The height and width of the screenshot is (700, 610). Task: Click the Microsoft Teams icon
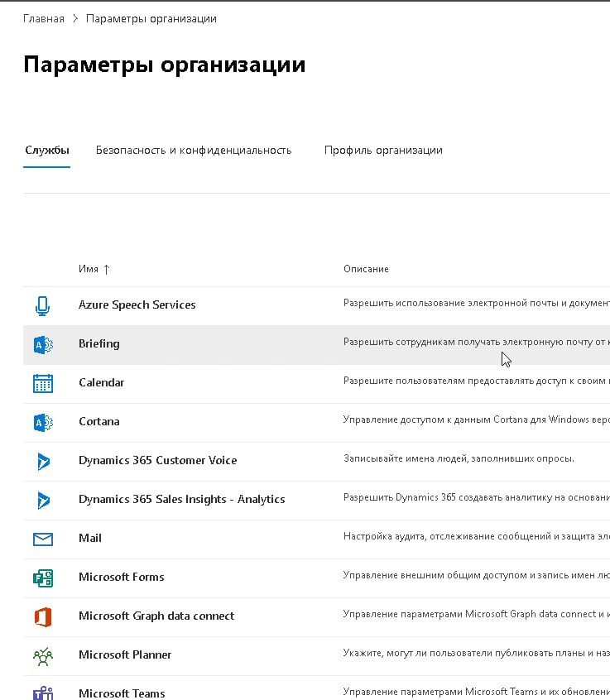(43, 693)
